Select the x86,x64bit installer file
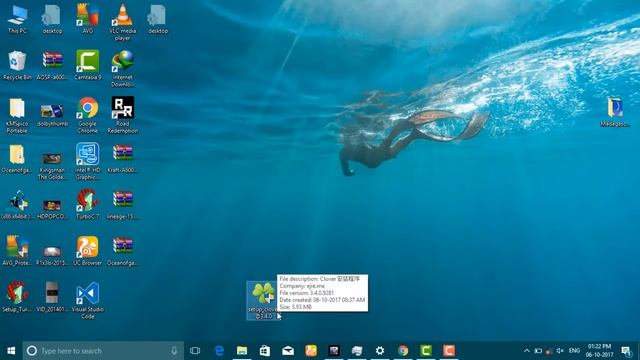The height and width of the screenshot is (360, 640). (x=17, y=205)
